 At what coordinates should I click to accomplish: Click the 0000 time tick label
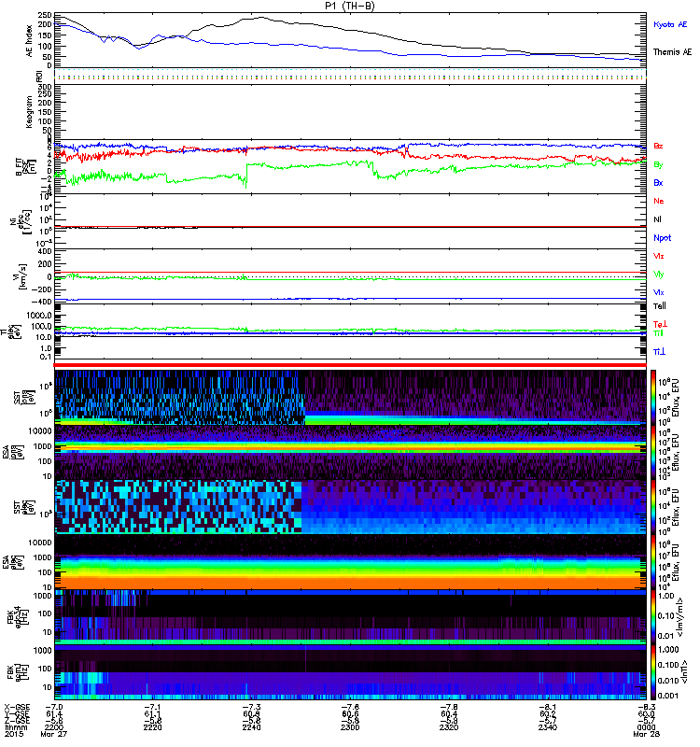tap(646, 727)
